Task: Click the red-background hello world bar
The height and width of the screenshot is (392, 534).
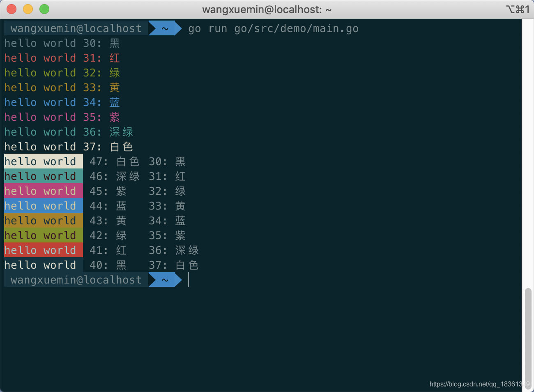Action: [43, 250]
